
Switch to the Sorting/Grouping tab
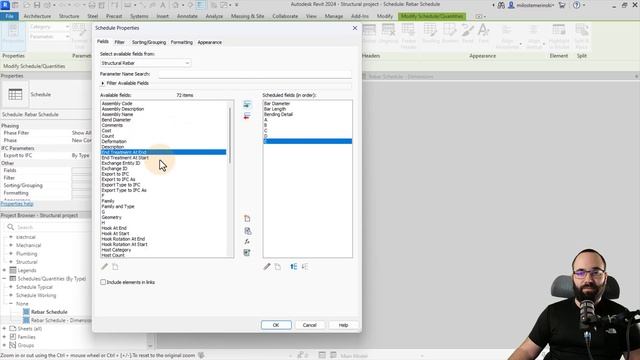(x=149, y=42)
